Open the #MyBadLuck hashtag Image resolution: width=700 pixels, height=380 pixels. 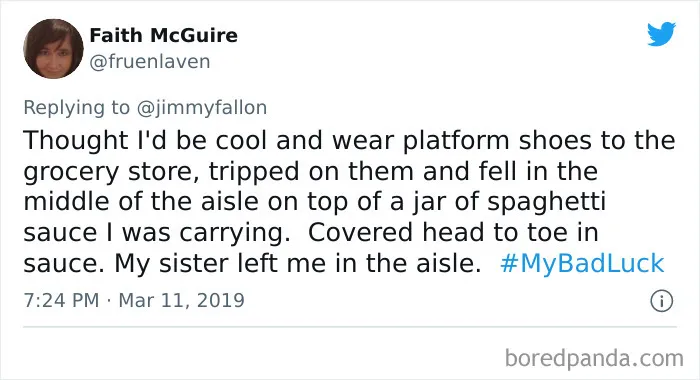coord(582,263)
